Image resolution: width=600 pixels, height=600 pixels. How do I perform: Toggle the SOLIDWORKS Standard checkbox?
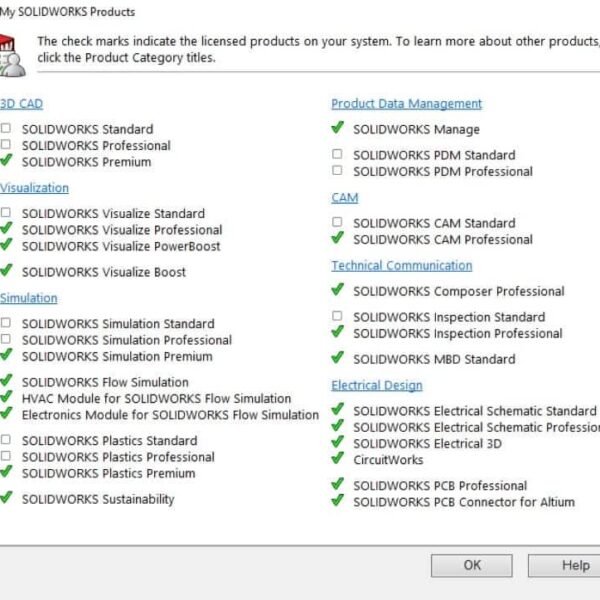click(x=7, y=129)
